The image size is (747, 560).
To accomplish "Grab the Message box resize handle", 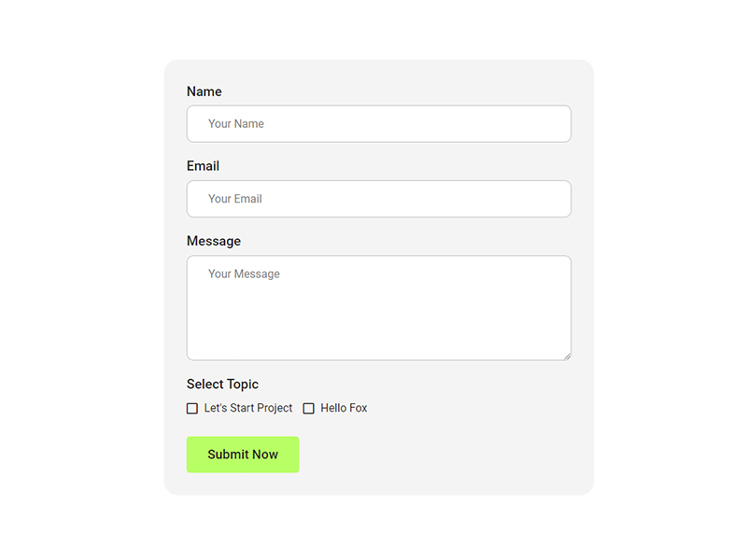I will tap(567, 356).
